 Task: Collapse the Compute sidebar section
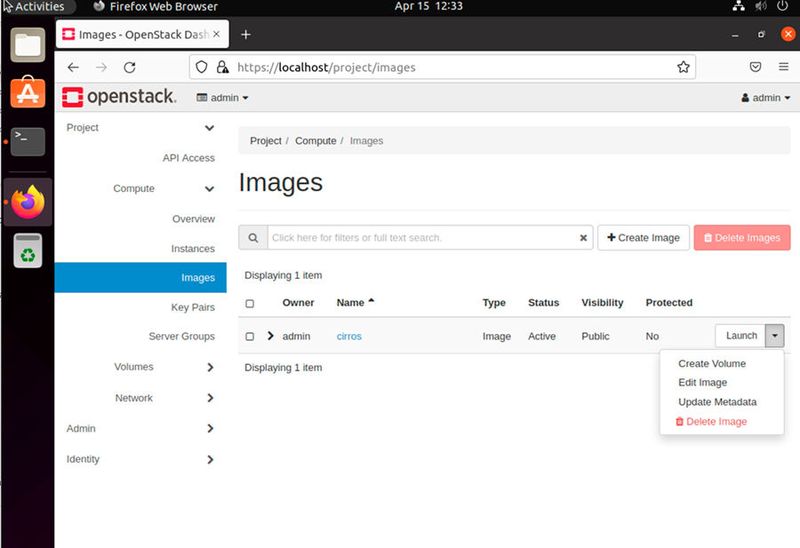tap(209, 189)
